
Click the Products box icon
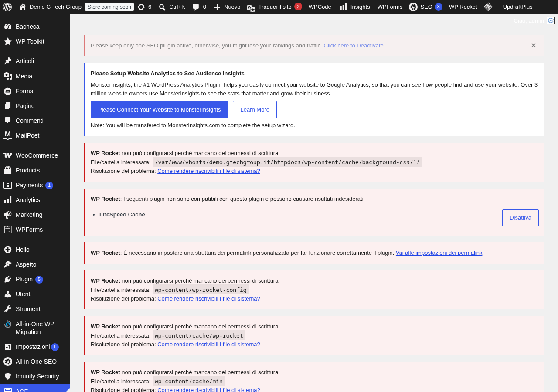click(8, 170)
